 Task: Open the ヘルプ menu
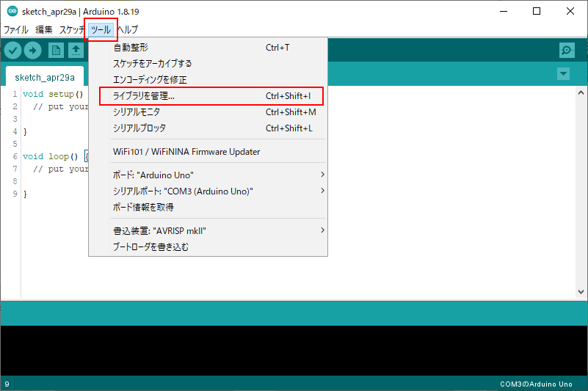[128, 30]
